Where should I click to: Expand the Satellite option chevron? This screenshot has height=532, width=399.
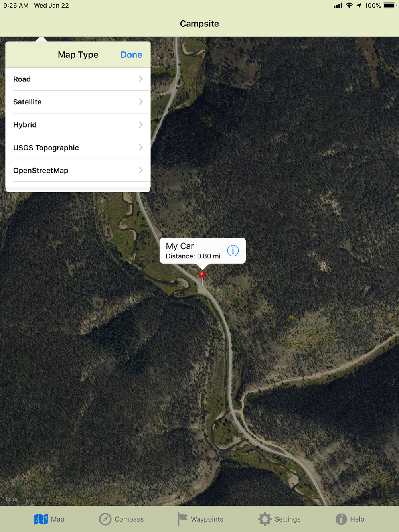tap(140, 102)
